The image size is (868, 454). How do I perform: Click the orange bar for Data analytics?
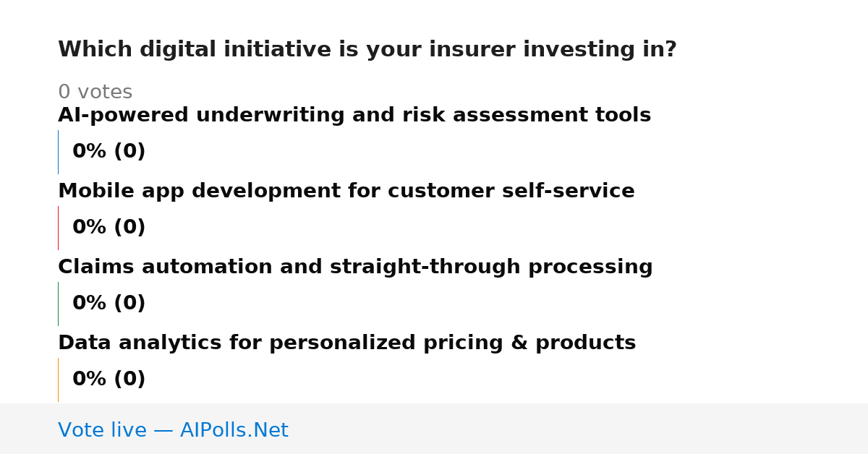(58, 380)
